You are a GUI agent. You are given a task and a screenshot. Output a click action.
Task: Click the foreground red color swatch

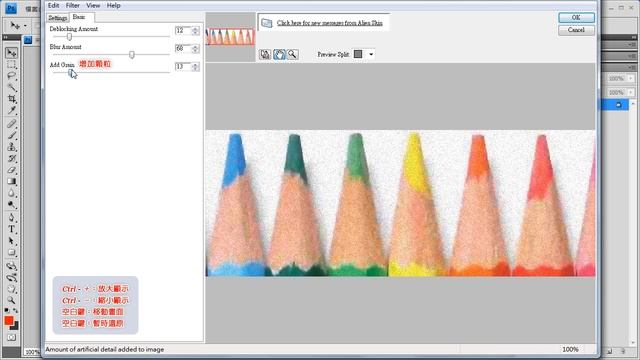pos(9,321)
